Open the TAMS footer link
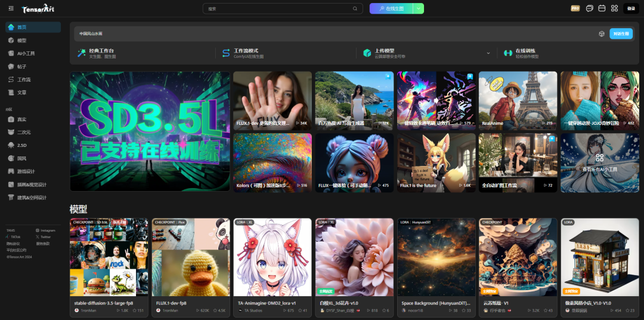Image resolution: width=644 pixels, height=320 pixels. [x=10, y=230]
